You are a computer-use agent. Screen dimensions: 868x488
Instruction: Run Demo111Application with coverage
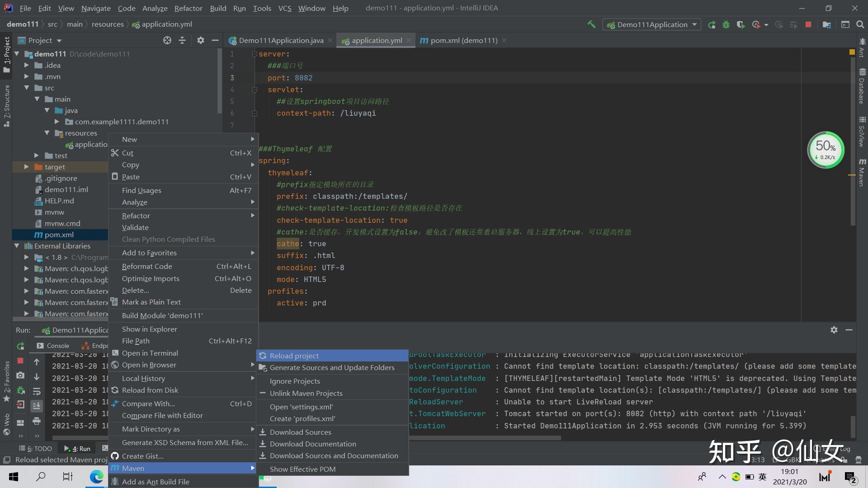coord(741,24)
